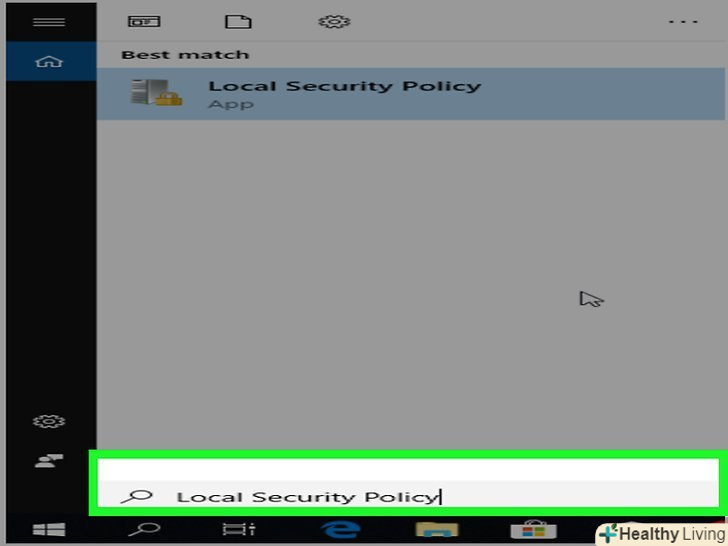
Task: Filter results by Documents icon
Action: tap(238, 22)
